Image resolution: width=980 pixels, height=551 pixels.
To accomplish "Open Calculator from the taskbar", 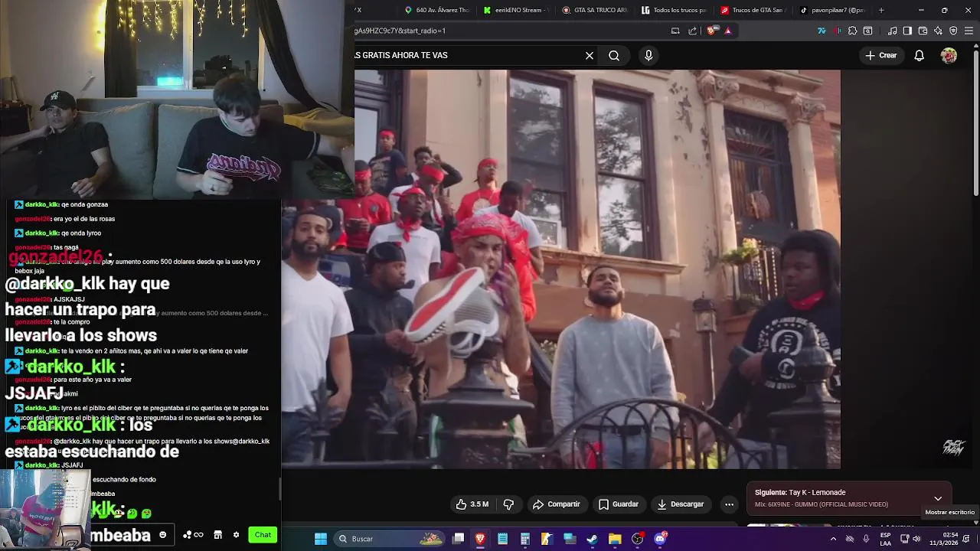I will 524,539.
